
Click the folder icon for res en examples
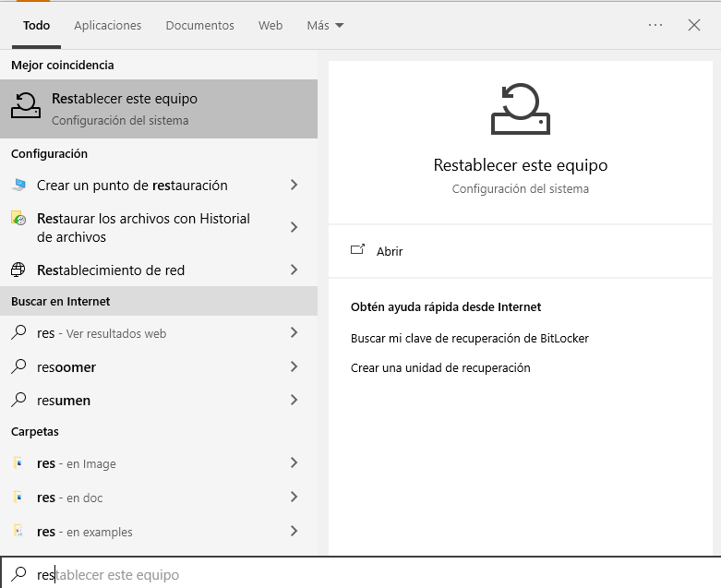click(18, 531)
